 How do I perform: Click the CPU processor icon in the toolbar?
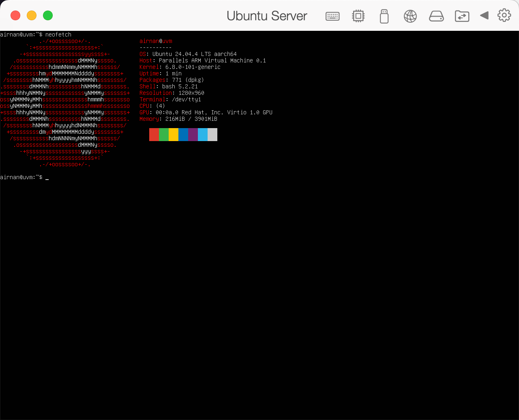pyautogui.click(x=358, y=15)
